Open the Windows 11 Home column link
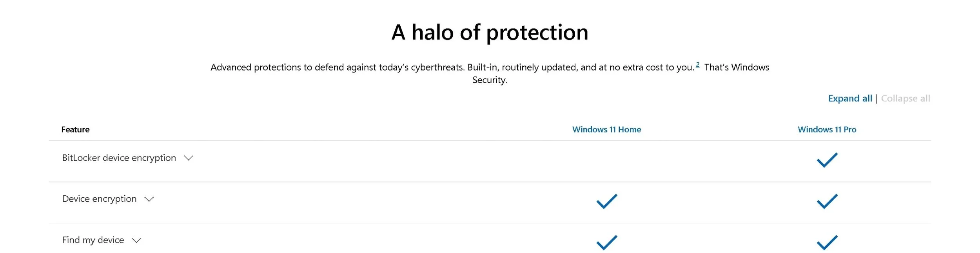This screenshot has height=253, width=980. click(606, 129)
